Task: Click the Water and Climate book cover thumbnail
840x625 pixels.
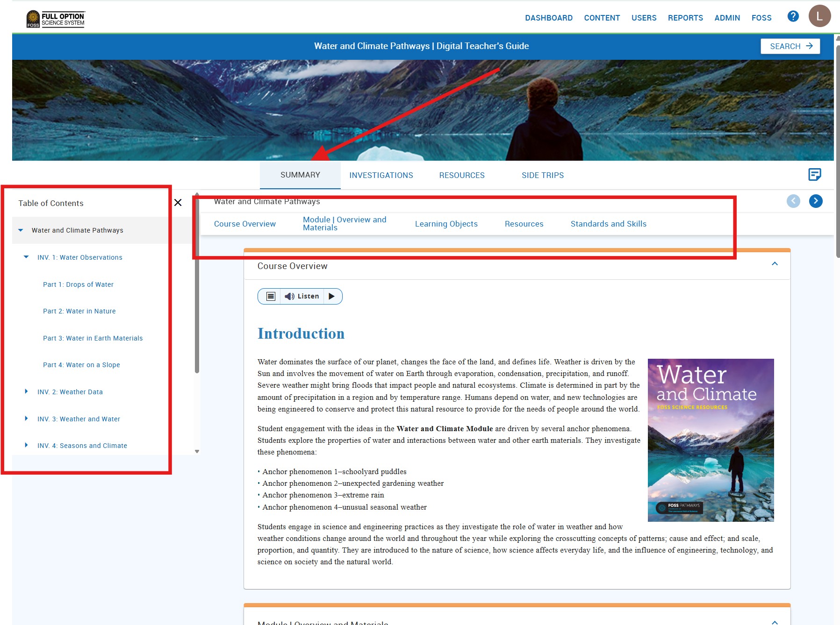Action: click(x=711, y=440)
